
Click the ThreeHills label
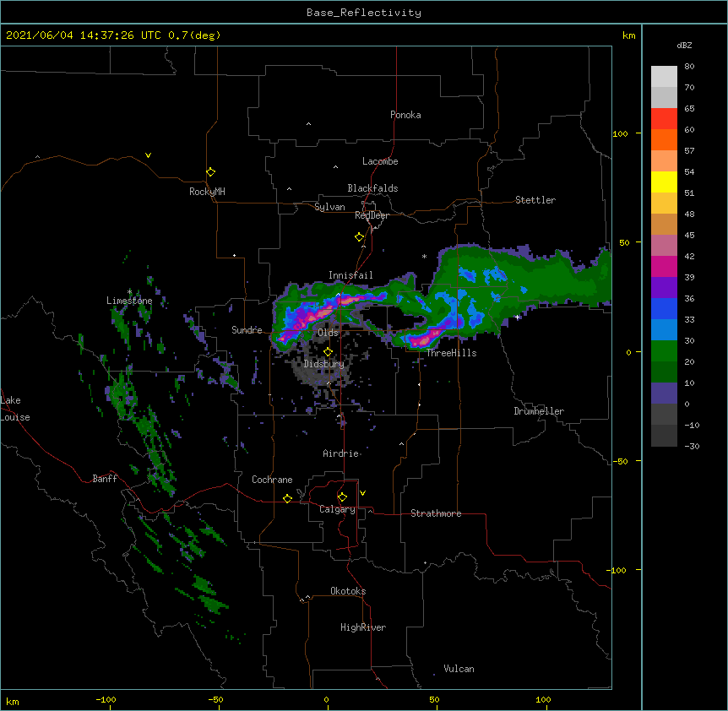(x=451, y=353)
